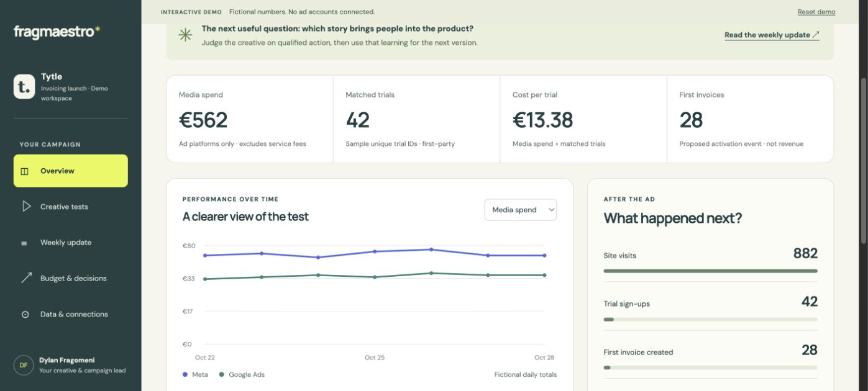Toggle the Google Ads series legend item
This screenshot has width=868, height=391.
coord(242,374)
